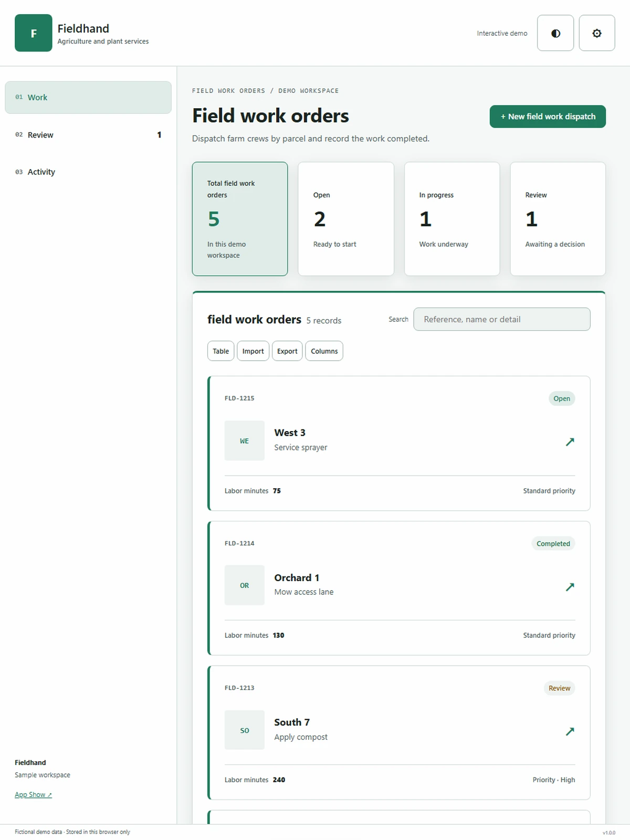Click reference FLD-1213
This screenshot has height=840, width=630.
(239, 688)
